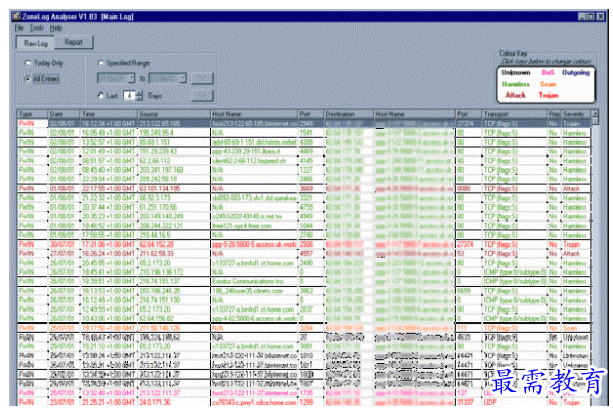The height and width of the screenshot is (413, 613).
Task: Change the Scan colour key
Action: 548,84
